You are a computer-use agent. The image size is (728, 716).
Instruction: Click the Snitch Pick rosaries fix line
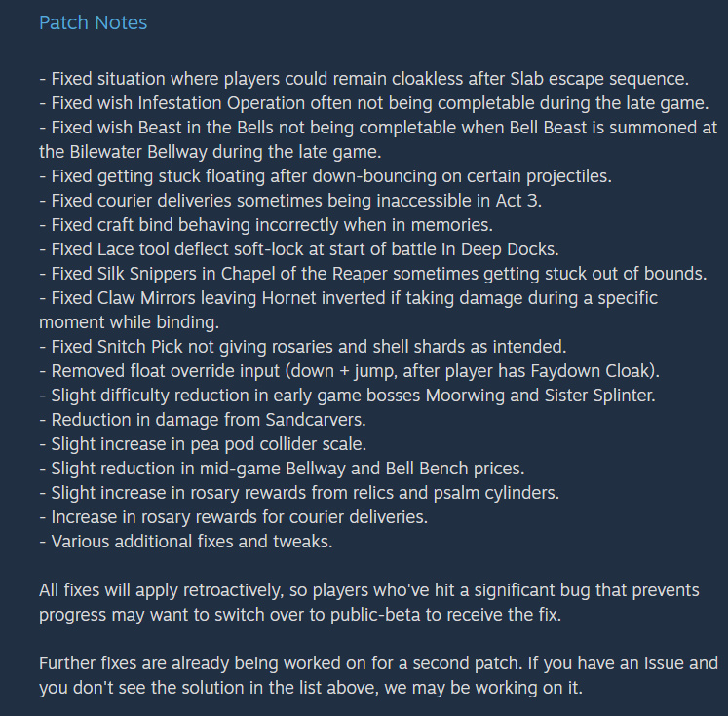[303, 347]
